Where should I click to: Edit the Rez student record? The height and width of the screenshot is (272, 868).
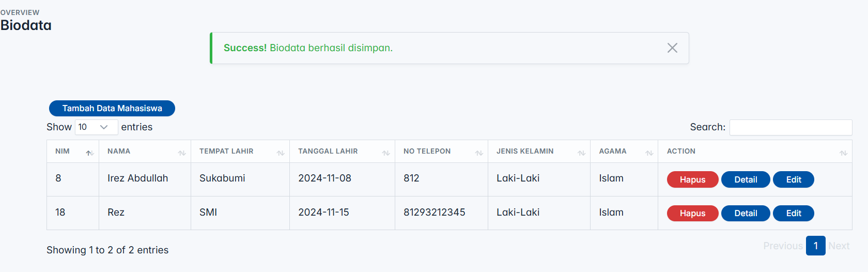click(x=794, y=213)
